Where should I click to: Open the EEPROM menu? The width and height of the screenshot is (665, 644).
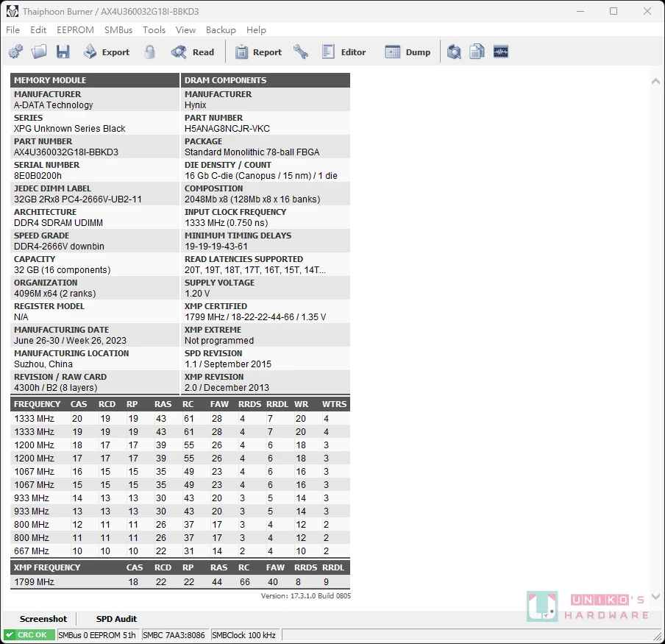click(75, 30)
